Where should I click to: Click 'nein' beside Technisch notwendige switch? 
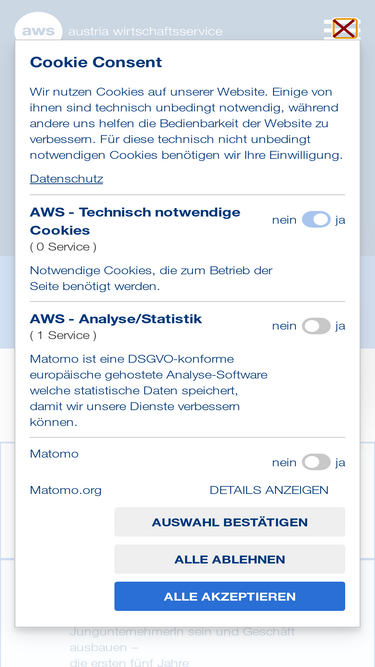(284, 220)
